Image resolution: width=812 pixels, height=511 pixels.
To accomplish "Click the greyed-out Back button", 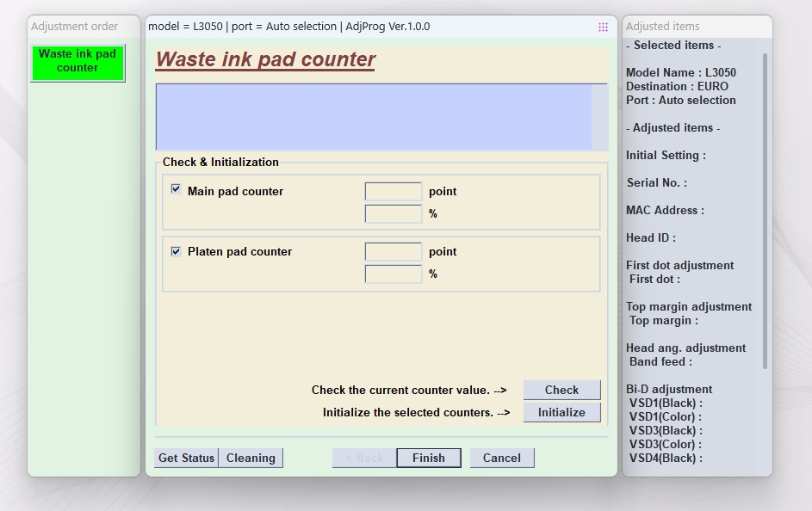I will 364,458.
